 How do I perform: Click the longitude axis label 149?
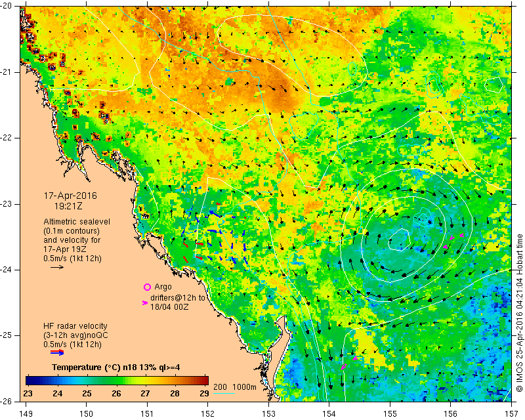tap(26, 415)
